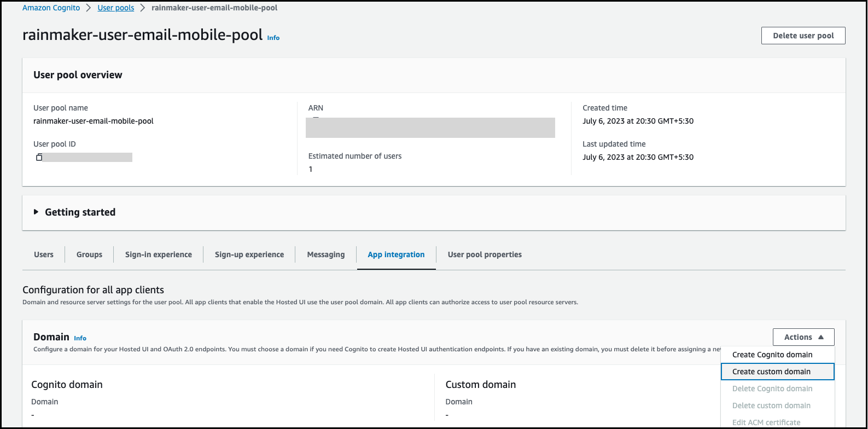Viewport: 868px width, 429px height.
Task: Open the Info link beside the pool title
Action: [x=273, y=38]
